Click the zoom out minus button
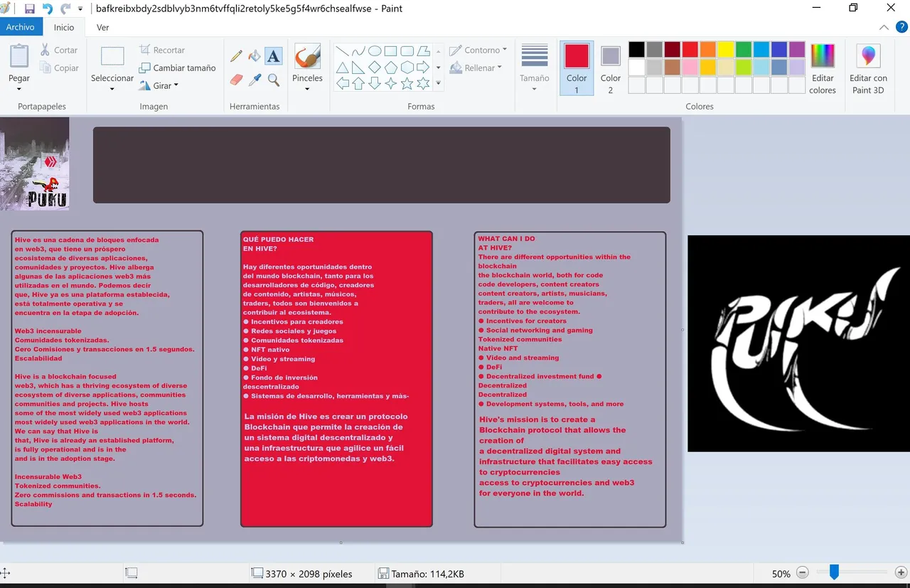910x588 pixels. click(803, 573)
